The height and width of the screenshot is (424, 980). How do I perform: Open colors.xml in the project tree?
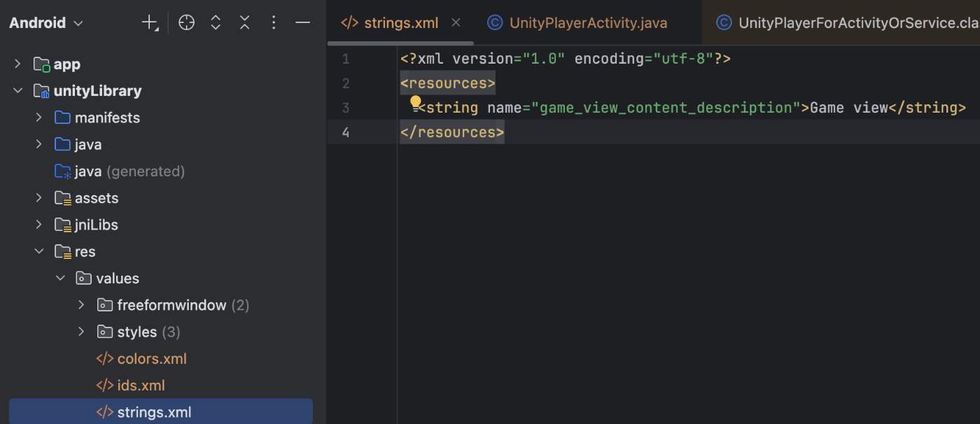click(152, 359)
